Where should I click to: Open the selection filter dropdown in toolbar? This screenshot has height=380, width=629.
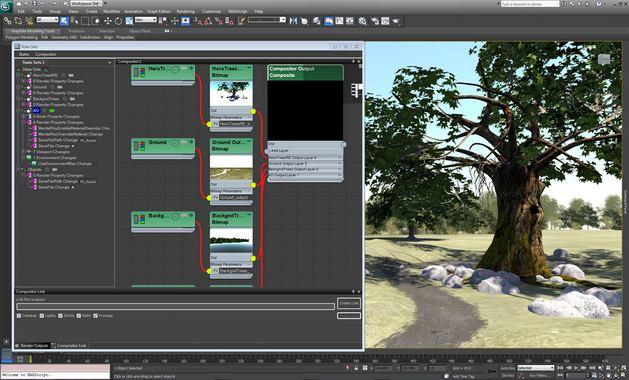pos(47,20)
